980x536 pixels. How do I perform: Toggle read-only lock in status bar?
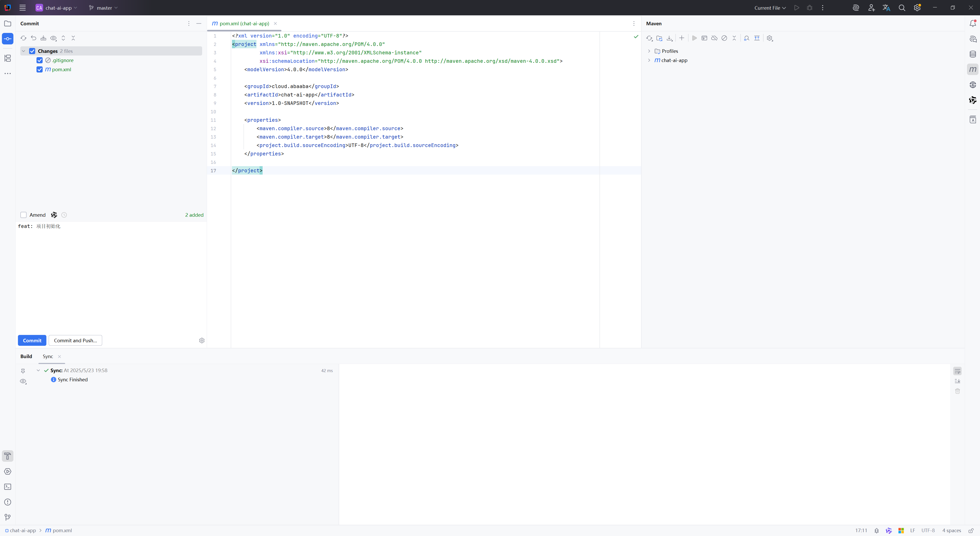coord(971,531)
